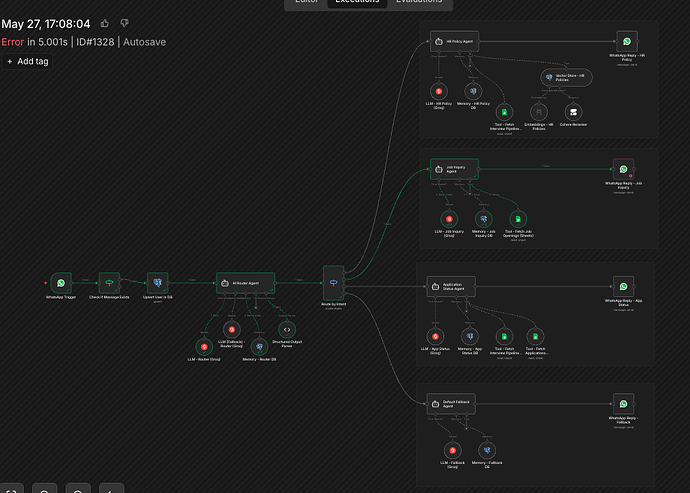Give the execution a thumbs up
This screenshot has height=493, width=690.
pyautogui.click(x=104, y=23)
